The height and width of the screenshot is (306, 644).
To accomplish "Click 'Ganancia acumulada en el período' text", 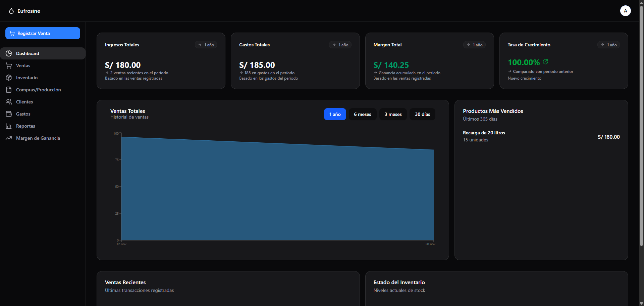I will click(410, 73).
